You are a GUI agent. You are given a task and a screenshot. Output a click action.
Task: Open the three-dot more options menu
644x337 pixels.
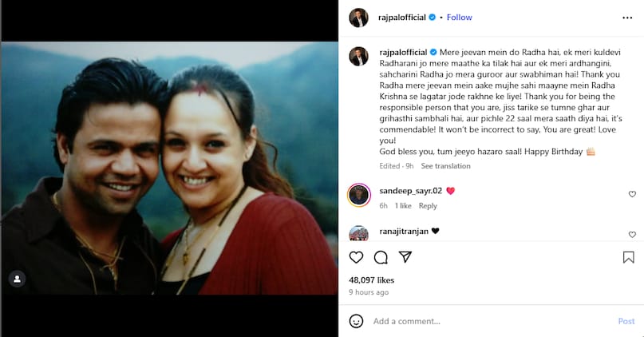point(628,17)
